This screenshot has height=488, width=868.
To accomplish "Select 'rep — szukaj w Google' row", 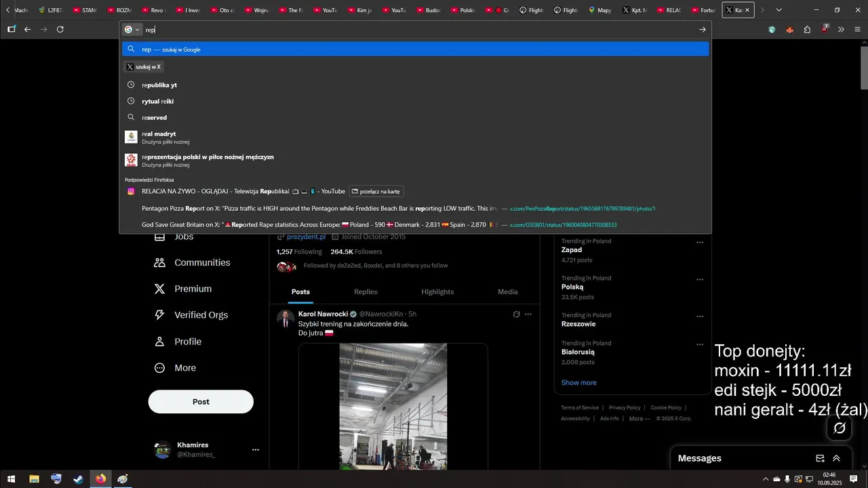I will click(415, 49).
